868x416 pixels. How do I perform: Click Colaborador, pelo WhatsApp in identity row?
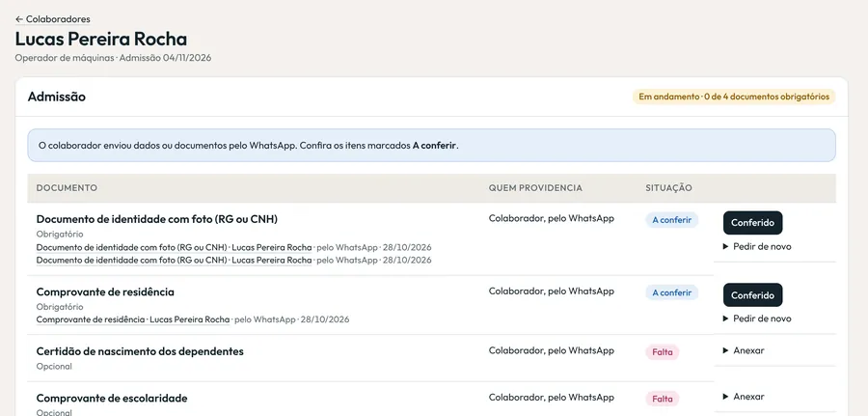[x=552, y=218]
